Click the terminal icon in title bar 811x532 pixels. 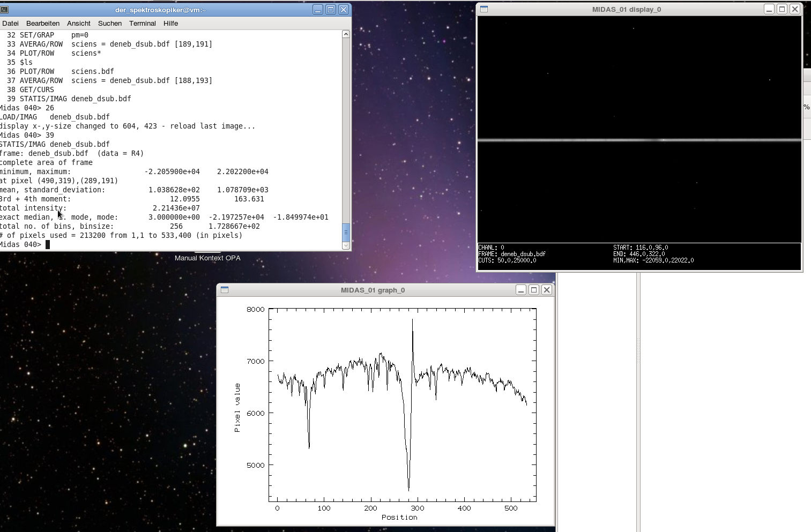[x=4, y=10]
